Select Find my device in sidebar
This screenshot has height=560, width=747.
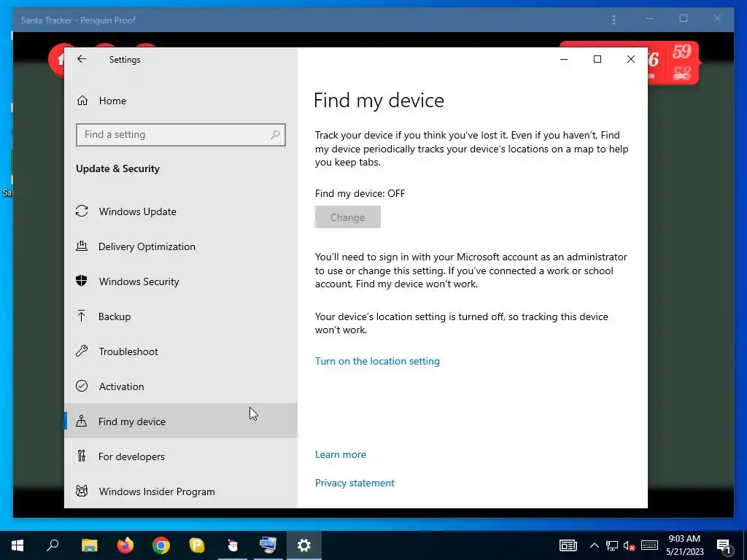(x=181, y=421)
